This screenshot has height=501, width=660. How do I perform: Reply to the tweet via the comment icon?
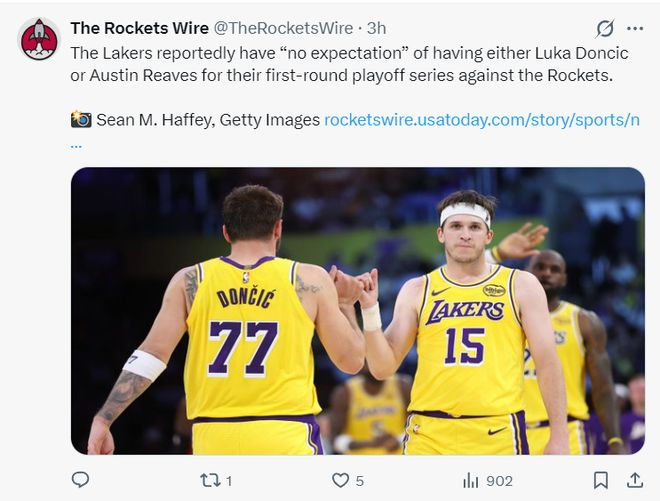tap(81, 481)
